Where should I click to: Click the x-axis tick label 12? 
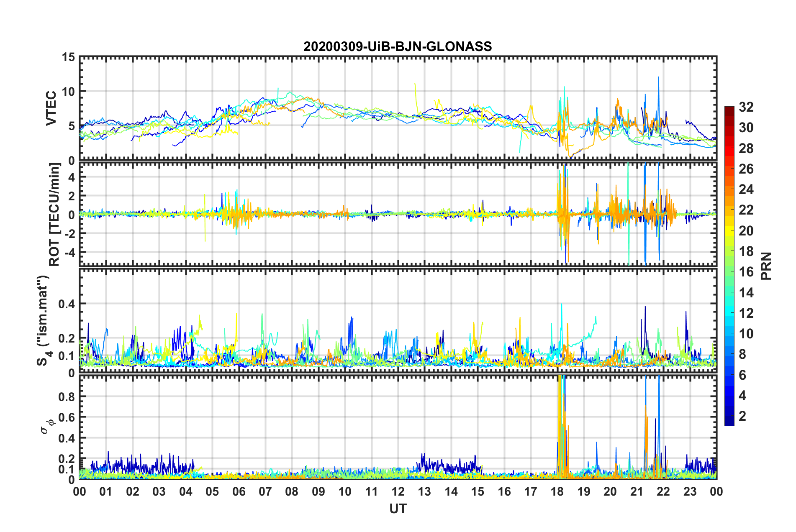click(x=398, y=491)
